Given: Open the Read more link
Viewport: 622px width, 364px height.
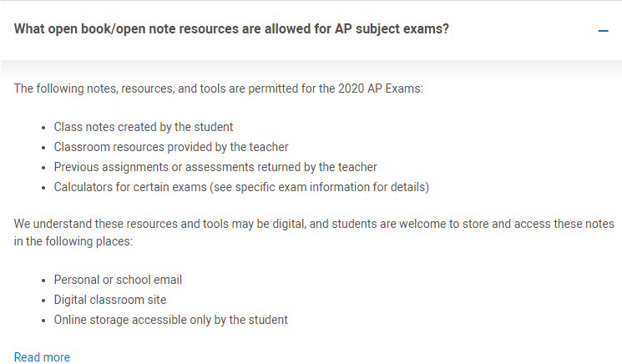Looking at the screenshot, I should click(x=42, y=357).
